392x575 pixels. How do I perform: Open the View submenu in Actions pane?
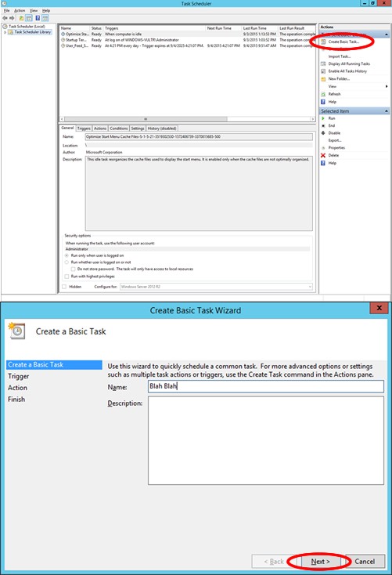tap(354, 86)
